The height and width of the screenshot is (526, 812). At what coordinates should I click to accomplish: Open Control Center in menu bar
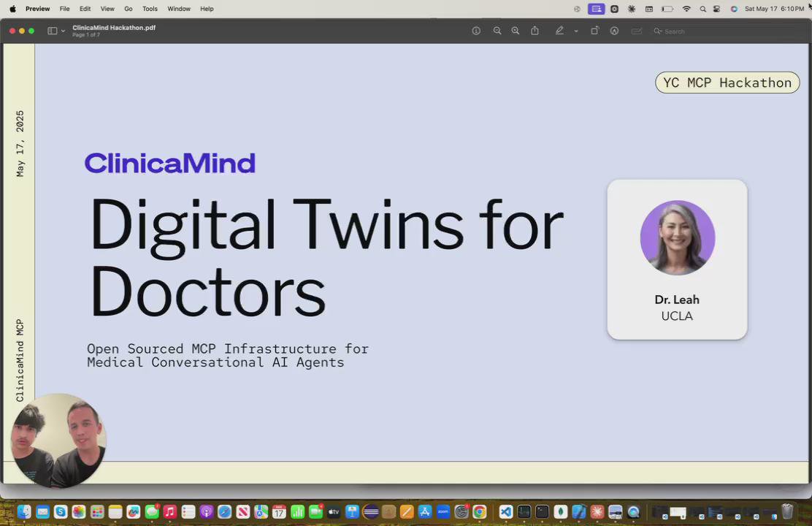[717, 9]
